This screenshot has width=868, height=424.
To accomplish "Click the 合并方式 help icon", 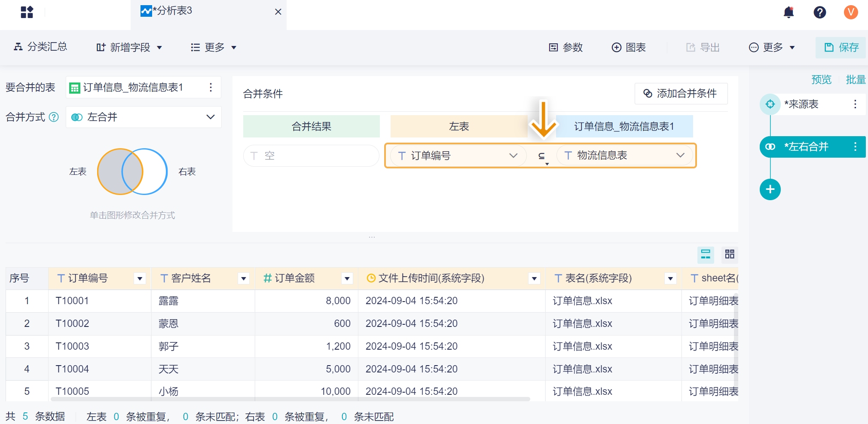I will (x=54, y=117).
